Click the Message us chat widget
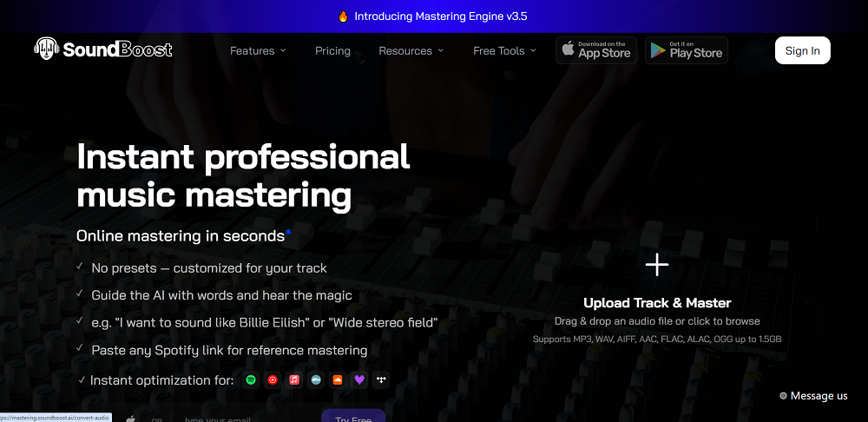 point(814,395)
